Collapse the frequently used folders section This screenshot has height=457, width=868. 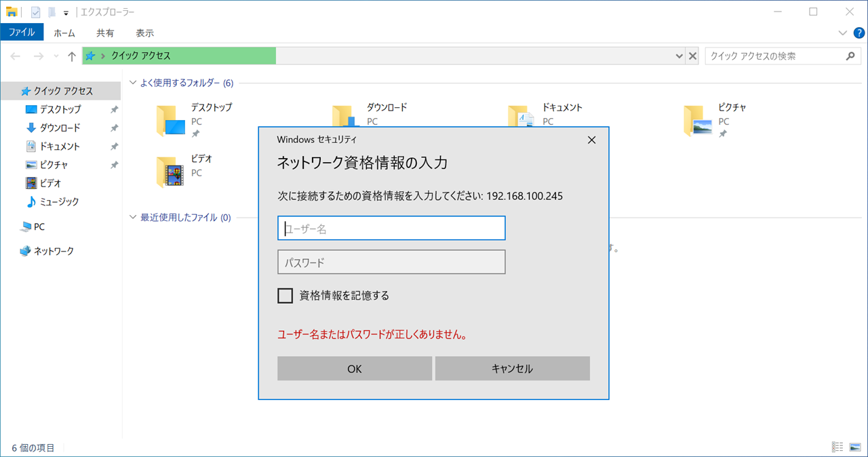(x=134, y=83)
